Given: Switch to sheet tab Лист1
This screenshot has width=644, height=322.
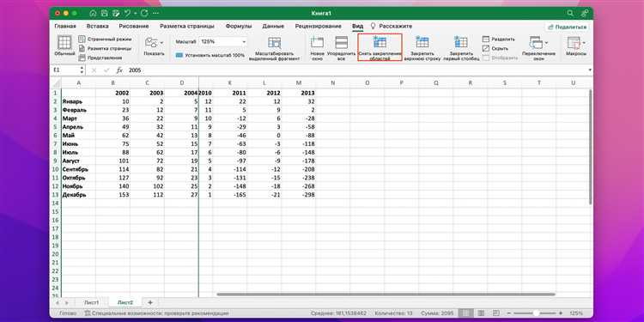Looking at the screenshot, I should 91,302.
